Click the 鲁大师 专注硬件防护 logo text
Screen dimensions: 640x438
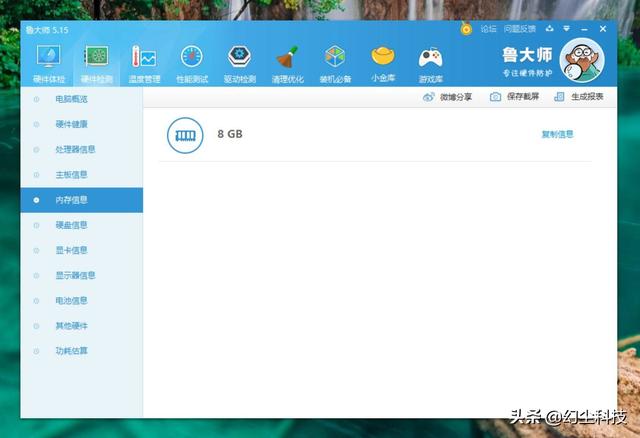pos(527,61)
